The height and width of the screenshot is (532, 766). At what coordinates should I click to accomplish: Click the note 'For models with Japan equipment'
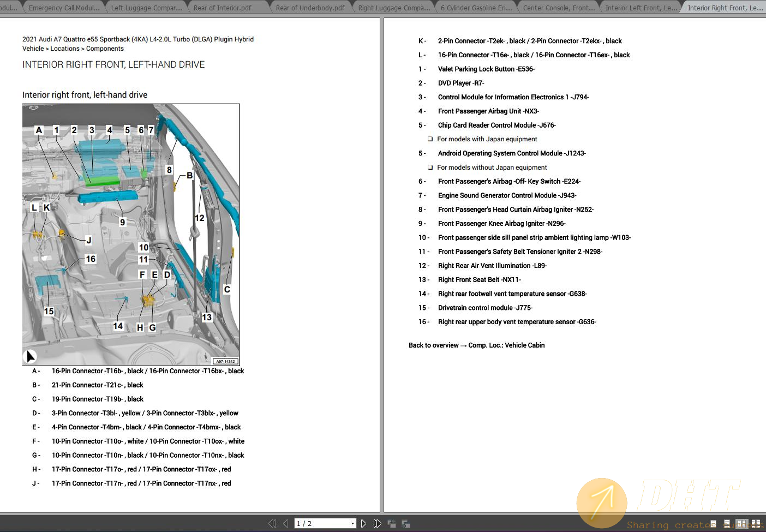click(487, 139)
